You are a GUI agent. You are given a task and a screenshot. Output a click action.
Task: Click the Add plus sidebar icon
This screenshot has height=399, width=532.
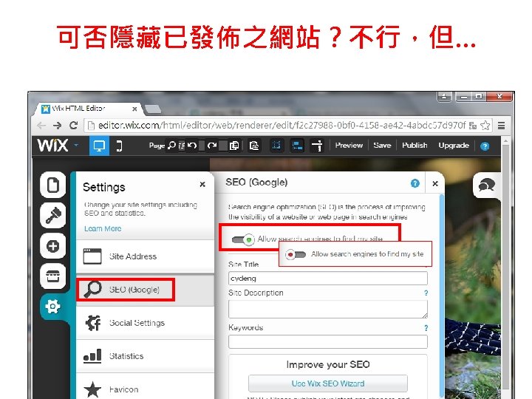point(53,246)
